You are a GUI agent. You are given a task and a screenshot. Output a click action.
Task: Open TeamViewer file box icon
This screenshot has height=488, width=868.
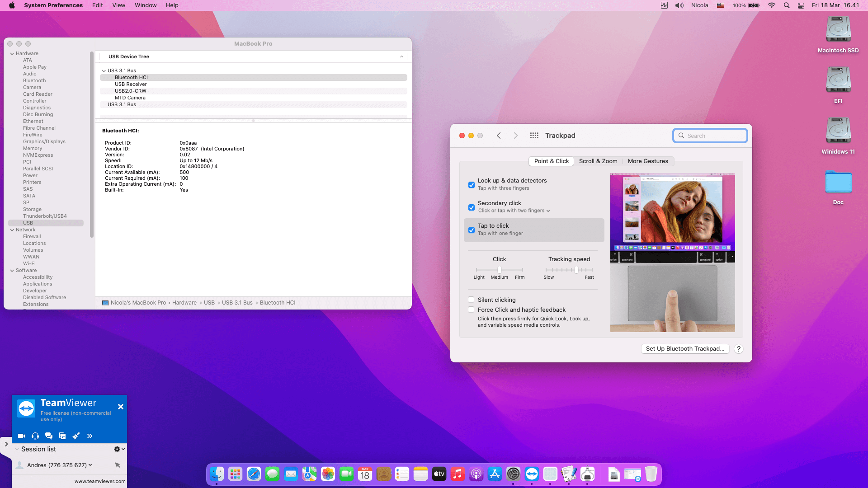point(62,436)
